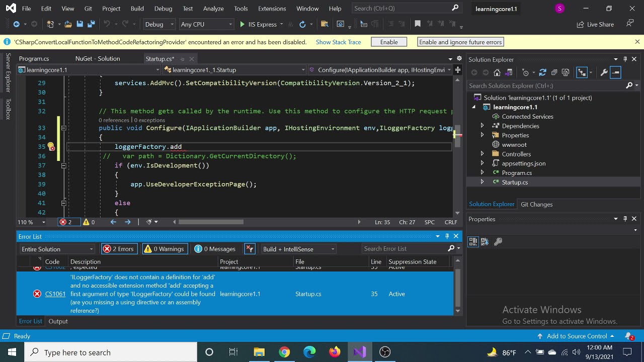Viewport: 644px width, 362px height.
Task: Click the Refresh browser icon in the toolbar
Action: click(x=302, y=24)
